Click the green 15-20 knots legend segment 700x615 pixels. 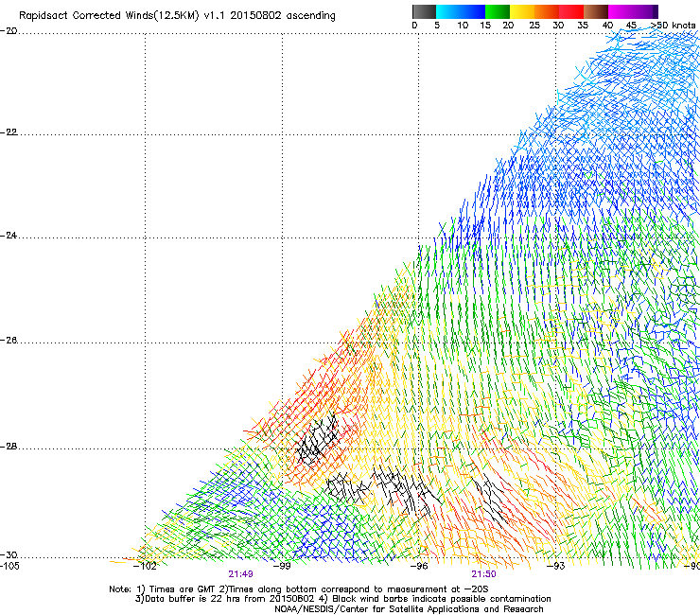click(498, 11)
